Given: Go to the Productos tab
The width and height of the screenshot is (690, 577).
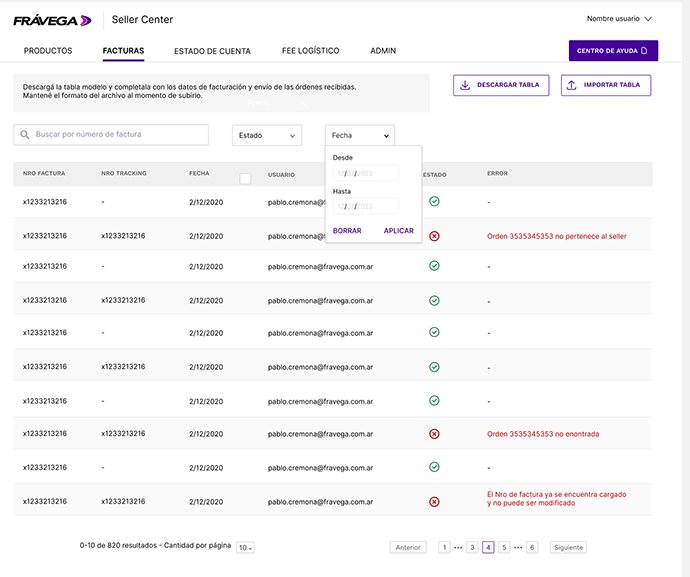Looking at the screenshot, I should point(48,51).
